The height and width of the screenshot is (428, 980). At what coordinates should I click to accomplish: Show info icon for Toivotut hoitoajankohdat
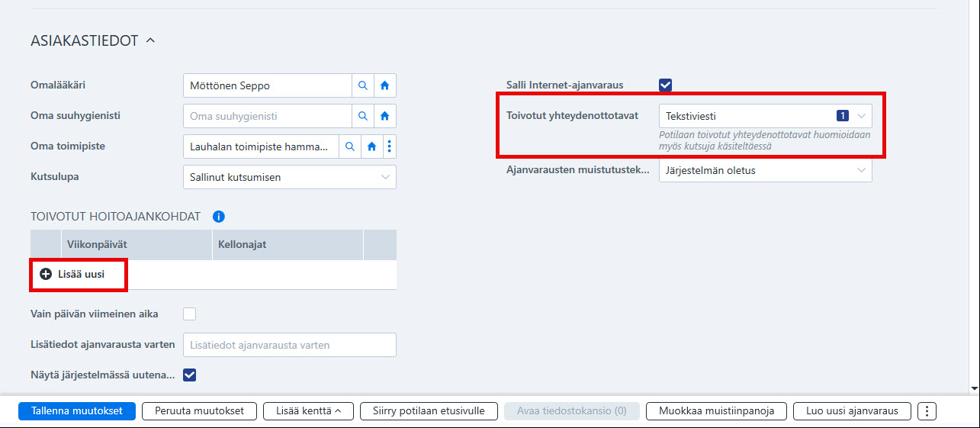click(219, 217)
